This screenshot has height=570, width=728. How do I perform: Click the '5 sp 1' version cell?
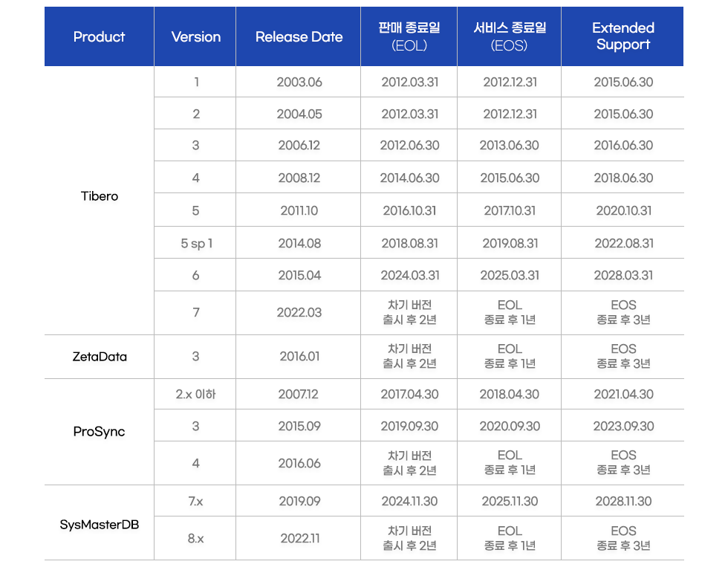[196, 243]
